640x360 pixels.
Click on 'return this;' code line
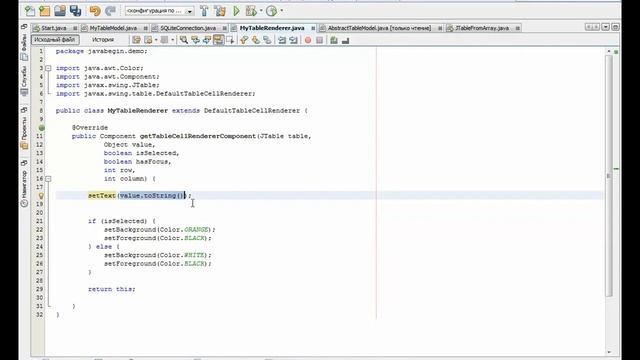coord(111,289)
